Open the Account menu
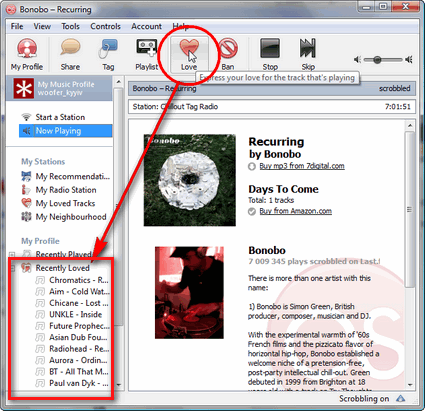 [x=146, y=26]
